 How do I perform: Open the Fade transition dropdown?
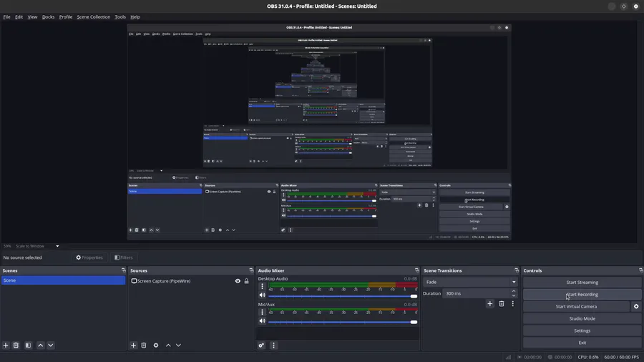coord(470,282)
